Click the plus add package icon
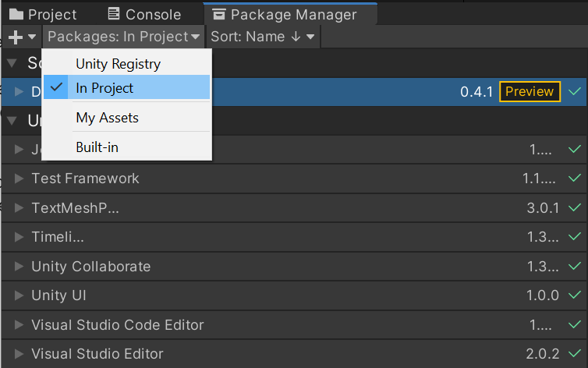The image size is (588, 368). tap(15, 37)
